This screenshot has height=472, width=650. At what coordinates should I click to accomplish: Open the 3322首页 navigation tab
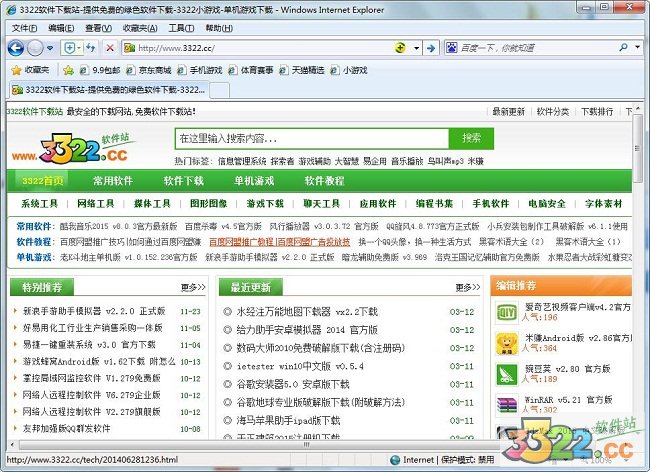pyautogui.click(x=42, y=181)
